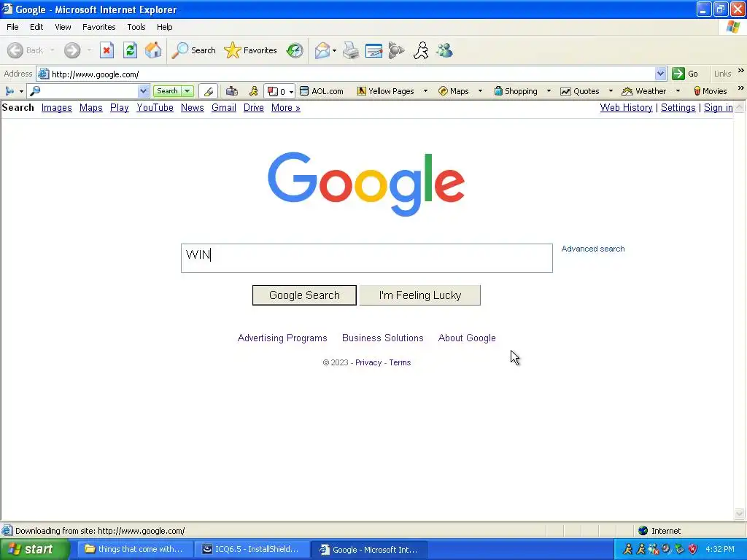Open the Images link
Viewport: 747px width, 560px height.
pos(57,108)
